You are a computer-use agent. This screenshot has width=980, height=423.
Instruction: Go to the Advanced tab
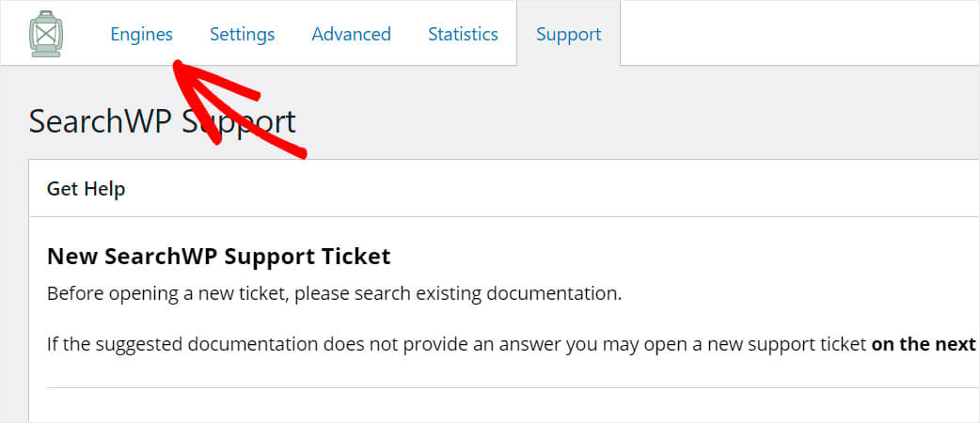tap(351, 34)
